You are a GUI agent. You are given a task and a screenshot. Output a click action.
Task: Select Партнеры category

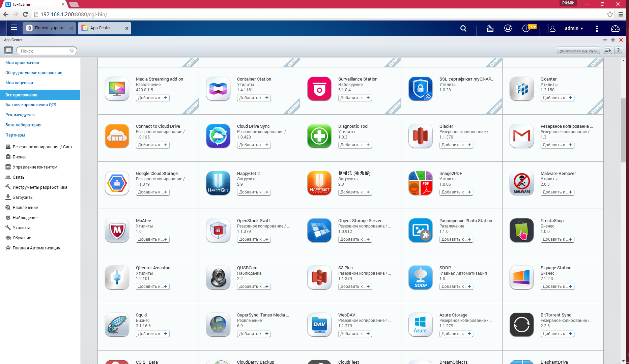[15, 135]
